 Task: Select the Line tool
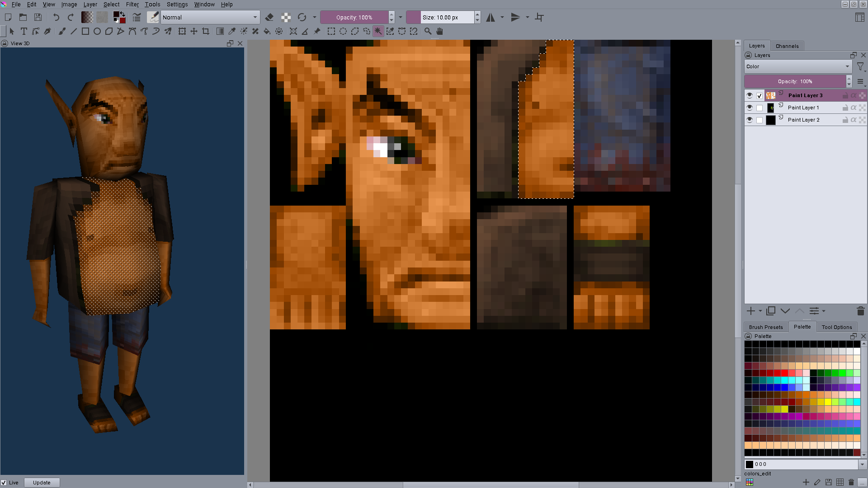point(74,31)
